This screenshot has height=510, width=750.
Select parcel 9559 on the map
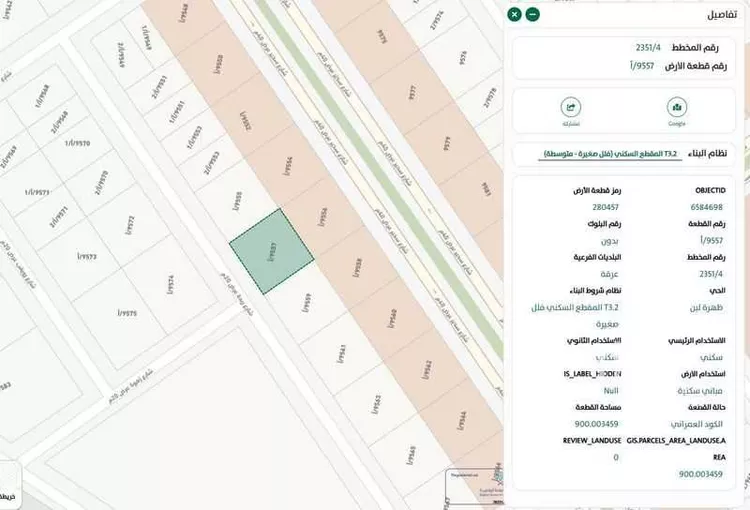coord(307,302)
